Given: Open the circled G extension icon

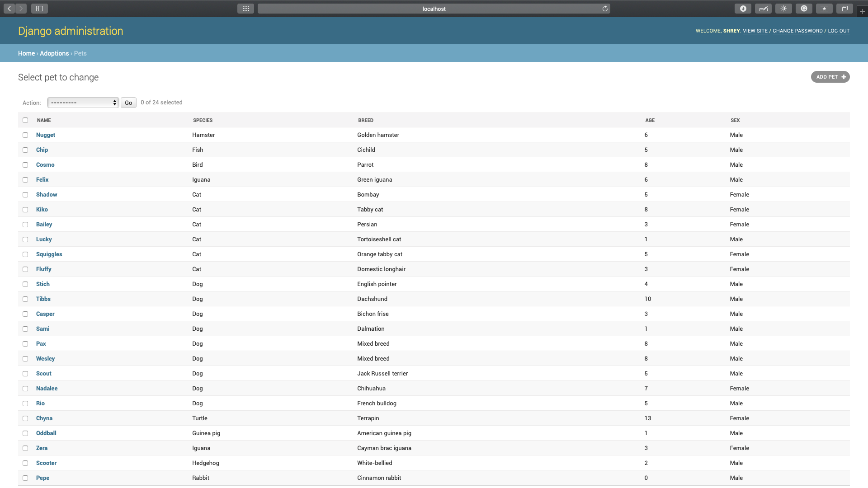Looking at the screenshot, I should [x=804, y=9].
